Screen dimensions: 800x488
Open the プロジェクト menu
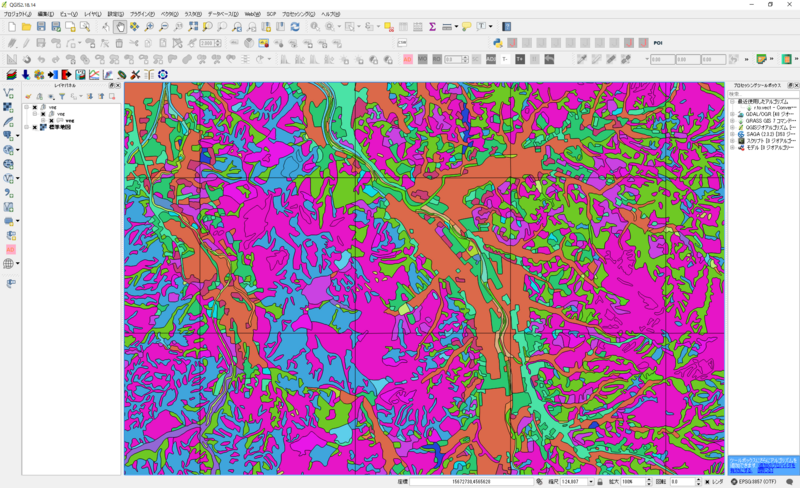pos(18,14)
